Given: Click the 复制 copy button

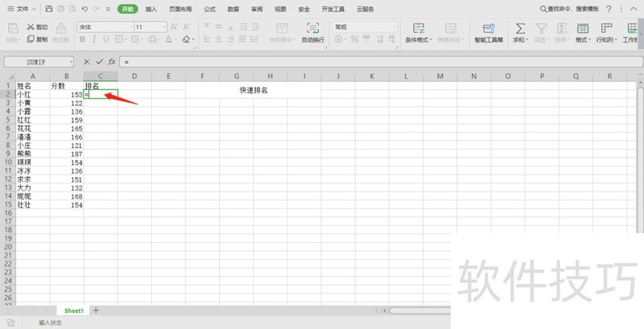Looking at the screenshot, I should click(37, 39).
